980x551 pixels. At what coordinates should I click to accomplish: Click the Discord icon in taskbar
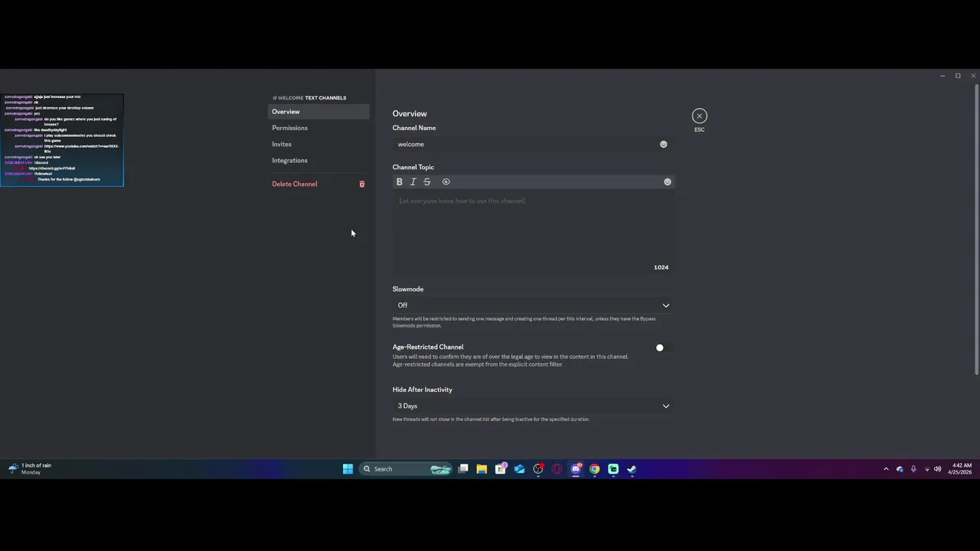point(576,469)
